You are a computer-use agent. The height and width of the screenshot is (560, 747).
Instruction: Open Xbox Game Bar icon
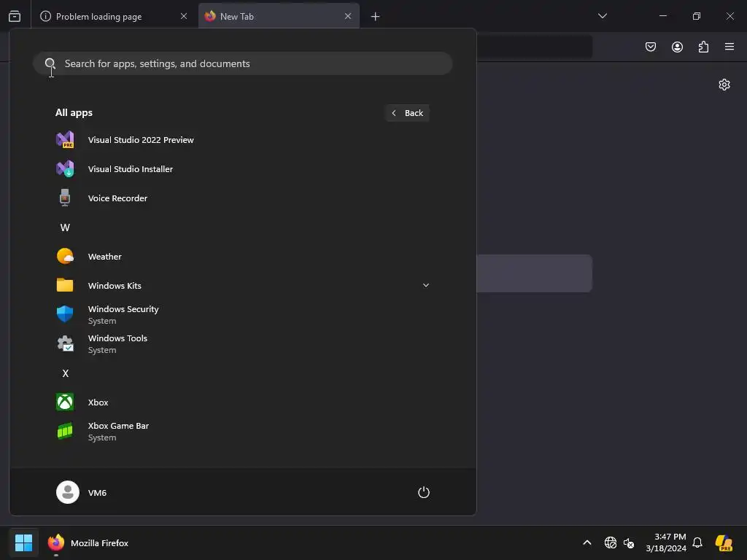(65, 431)
